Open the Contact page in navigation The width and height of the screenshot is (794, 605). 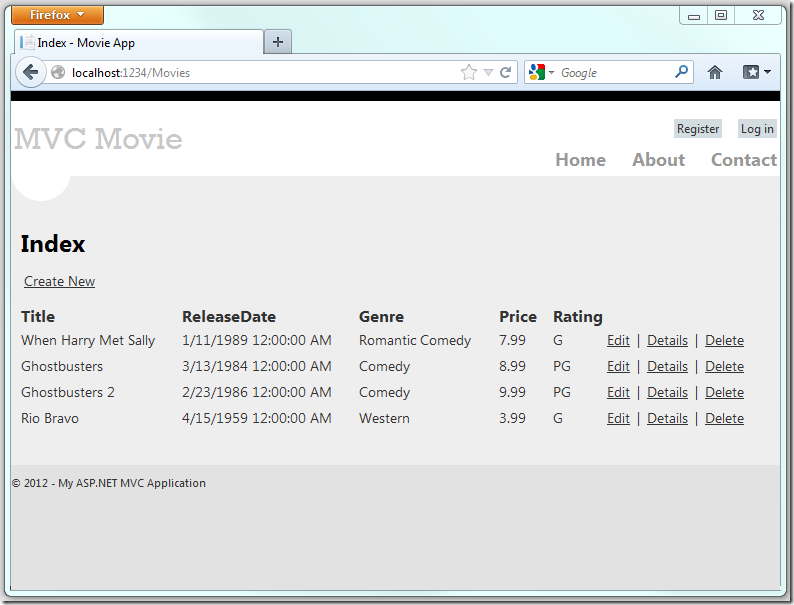click(743, 160)
